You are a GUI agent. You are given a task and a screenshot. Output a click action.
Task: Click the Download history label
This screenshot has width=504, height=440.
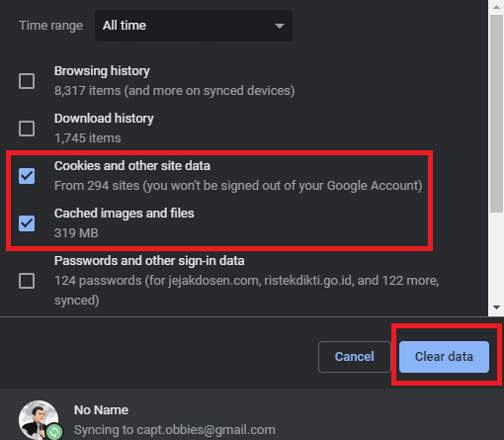tap(104, 119)
